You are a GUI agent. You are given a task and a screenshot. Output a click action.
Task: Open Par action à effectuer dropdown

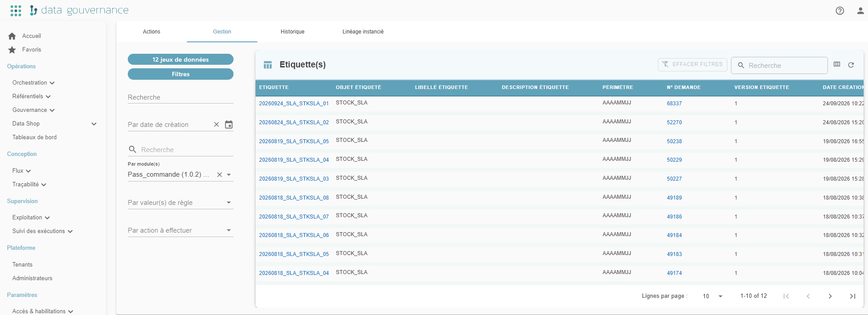229,230
